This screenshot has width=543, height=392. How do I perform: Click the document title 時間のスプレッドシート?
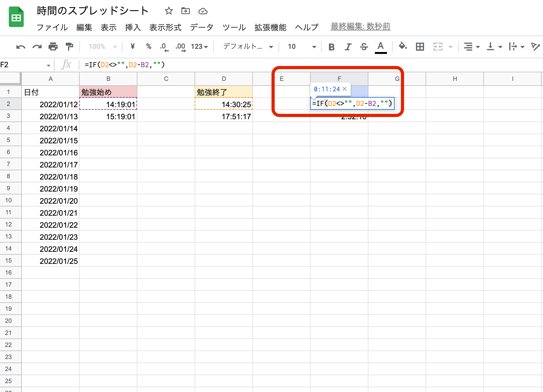click(93, 11)
